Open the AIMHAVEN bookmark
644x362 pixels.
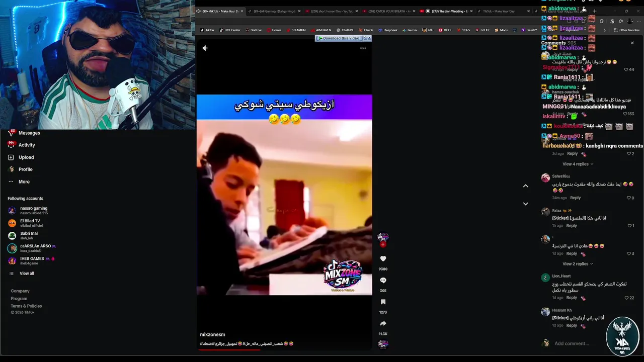[x=320, y=30]
